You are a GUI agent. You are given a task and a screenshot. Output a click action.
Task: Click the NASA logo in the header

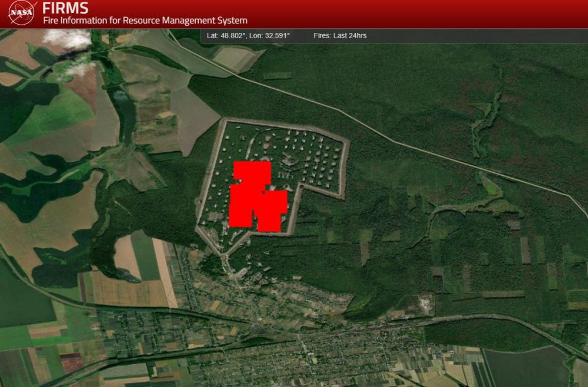point(22,12)
